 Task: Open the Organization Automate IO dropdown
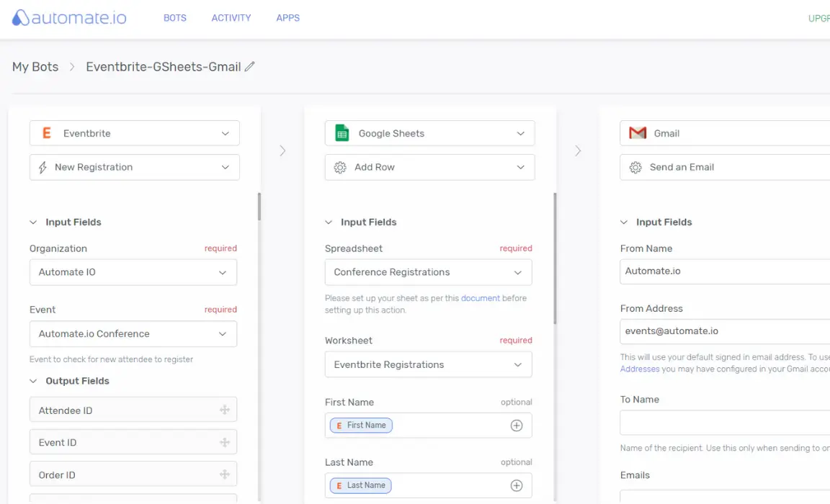tap(133, 272)
